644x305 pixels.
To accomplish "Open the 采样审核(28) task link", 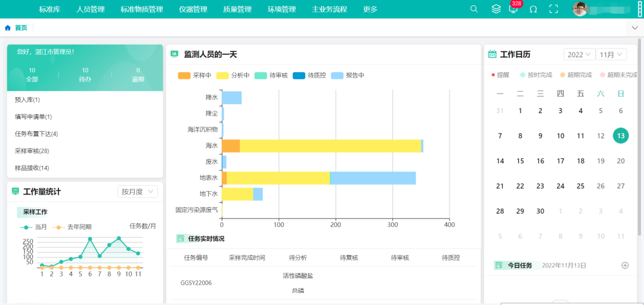I will point(32,151).
